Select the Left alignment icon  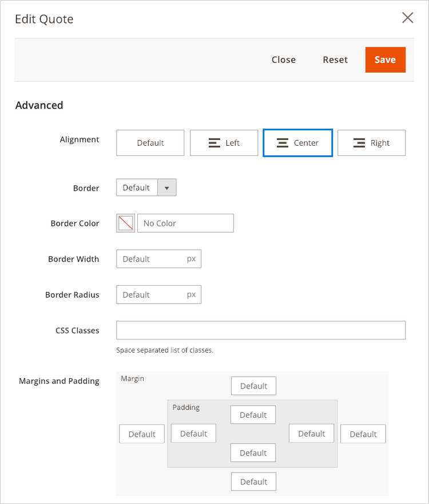[224, 143]
